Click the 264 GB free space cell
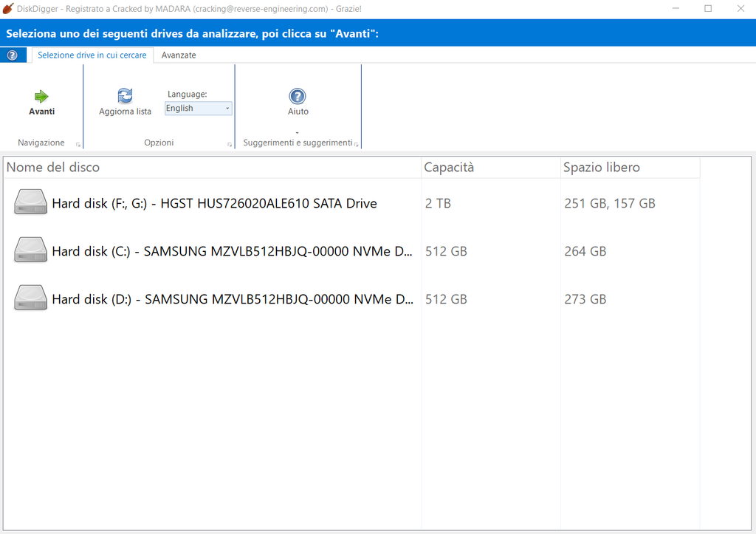 [585, 251]
